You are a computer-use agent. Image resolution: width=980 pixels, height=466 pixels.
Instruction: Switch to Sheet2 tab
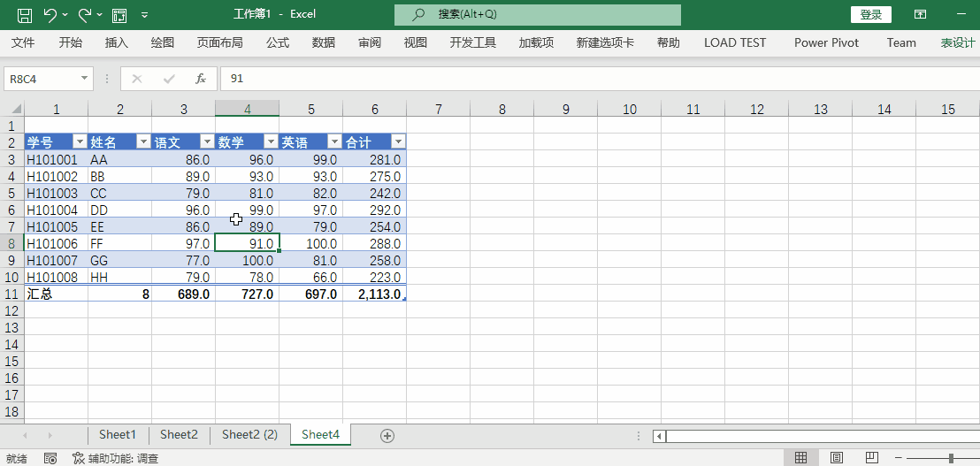point(179,435)
